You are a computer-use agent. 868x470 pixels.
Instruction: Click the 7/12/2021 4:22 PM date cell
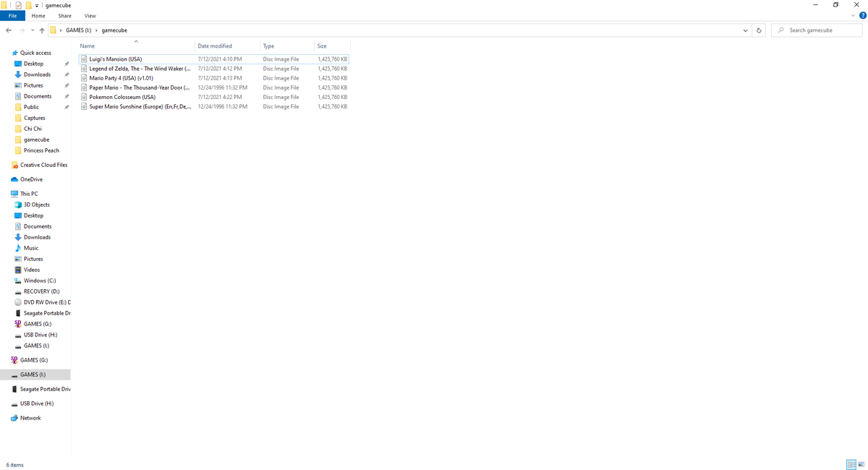click(220, 97)
